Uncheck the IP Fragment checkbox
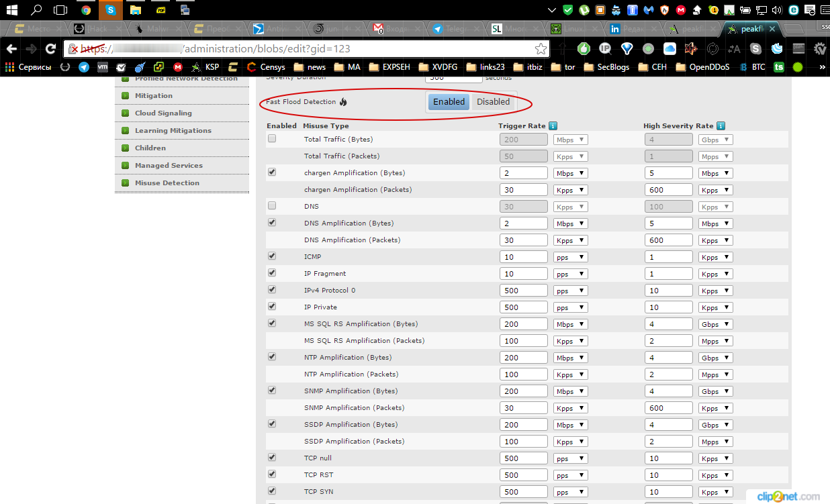 pyautogui.click(x=272, y=272)
